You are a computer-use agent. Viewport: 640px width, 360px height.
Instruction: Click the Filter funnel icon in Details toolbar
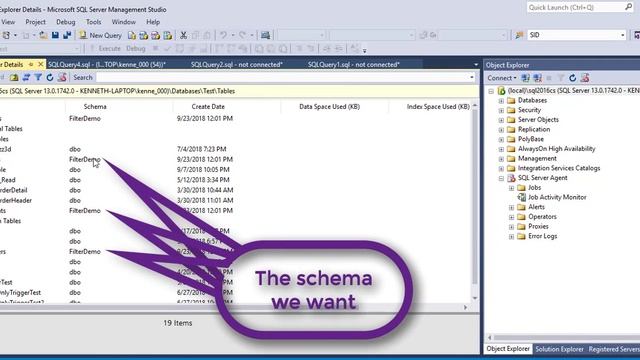(38, 78)
